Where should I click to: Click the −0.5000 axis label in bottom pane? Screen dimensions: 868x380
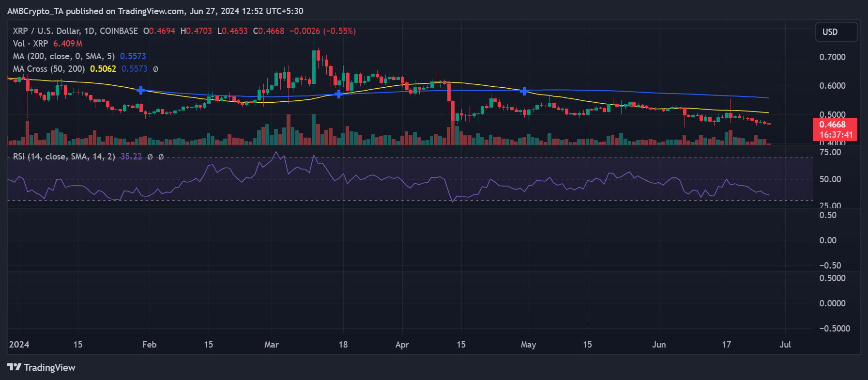[835, 329]
